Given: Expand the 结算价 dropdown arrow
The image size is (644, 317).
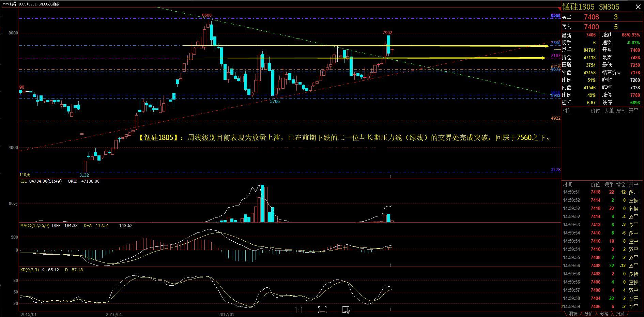Looking at the screenshot, I should pos(619,73).
